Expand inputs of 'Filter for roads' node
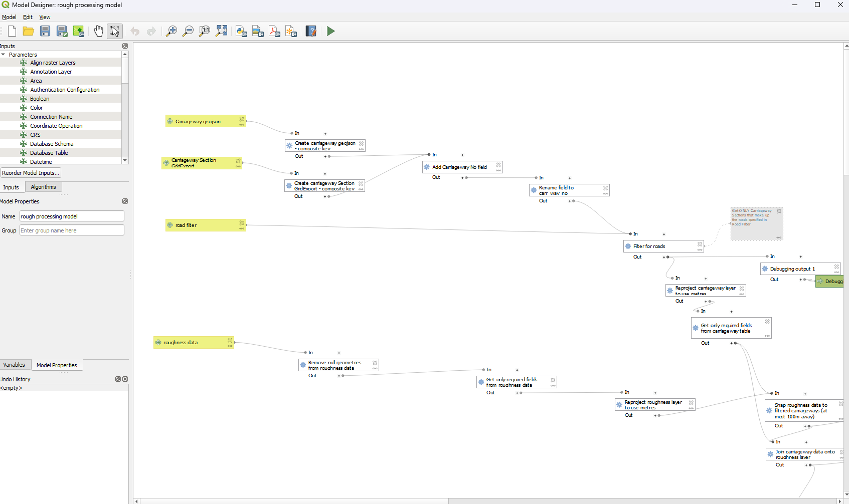The width and height of the screenshot is (849, 504). 664,234
